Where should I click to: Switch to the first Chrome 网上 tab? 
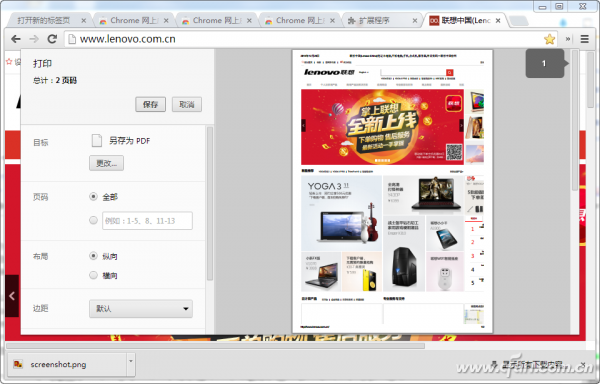134,21
